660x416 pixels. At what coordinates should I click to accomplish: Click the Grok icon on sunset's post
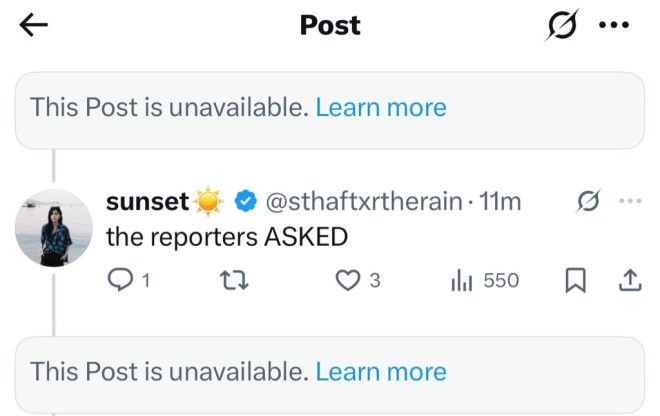588,201
